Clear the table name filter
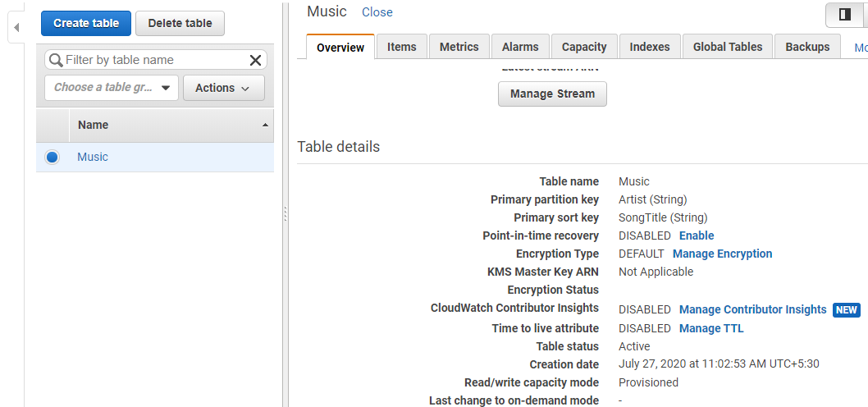Image resolution: width=868 pixels, height=407 pixels. (x=255, y=60)
